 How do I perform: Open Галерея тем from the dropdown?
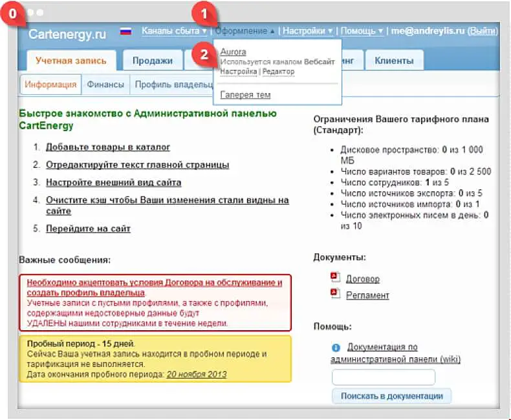(x=245, y=95)
